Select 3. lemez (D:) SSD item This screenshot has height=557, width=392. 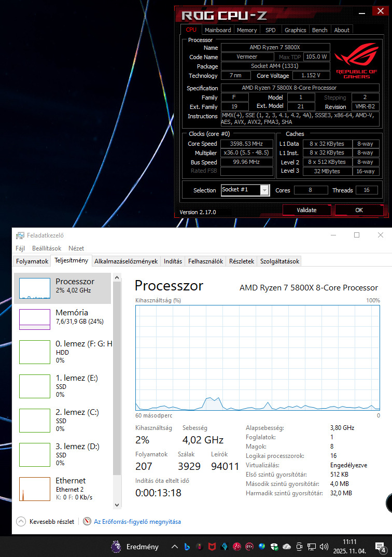pos(63,454)
